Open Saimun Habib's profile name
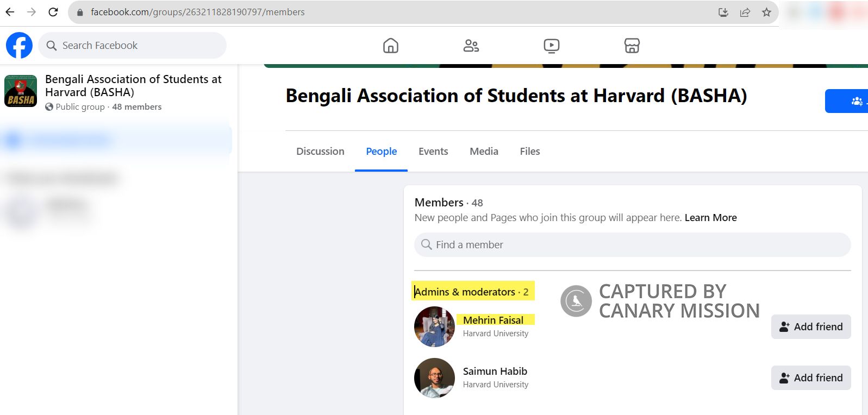868x415 pixels. tap(495, 371)
